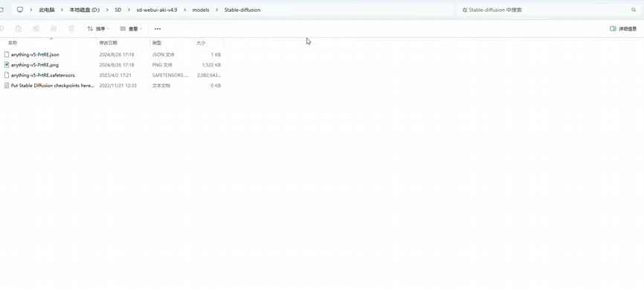Click the Delete trash icon in the toolbar
644x289 pixels.
click(71, 29)
